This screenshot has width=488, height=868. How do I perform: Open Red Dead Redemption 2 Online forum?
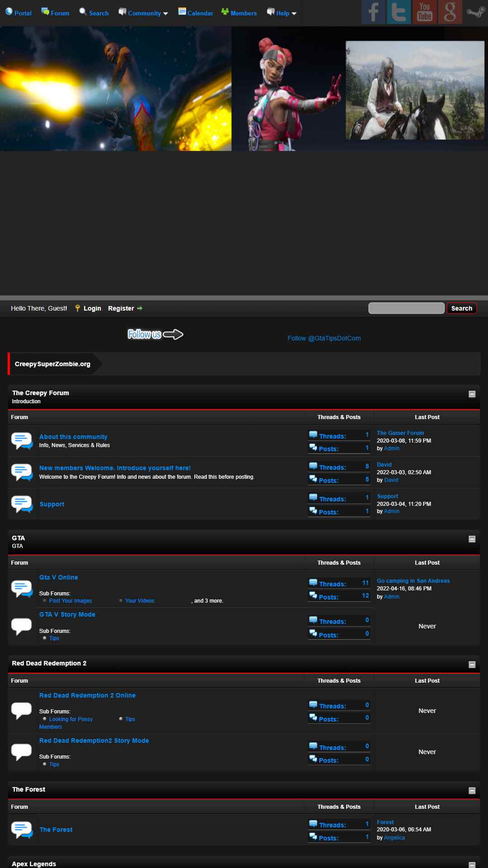point(87,695)
